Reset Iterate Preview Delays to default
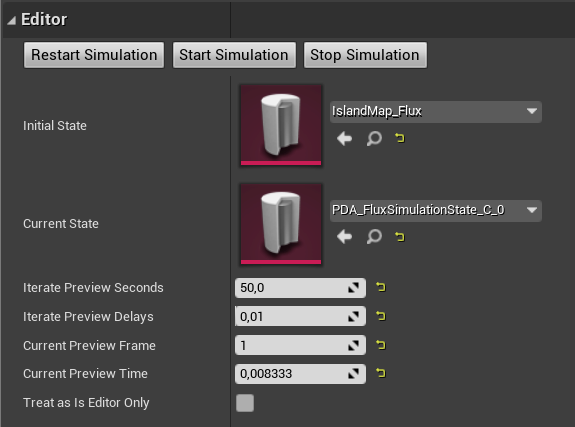The image size is (575, 427). [x=381, y=316]
